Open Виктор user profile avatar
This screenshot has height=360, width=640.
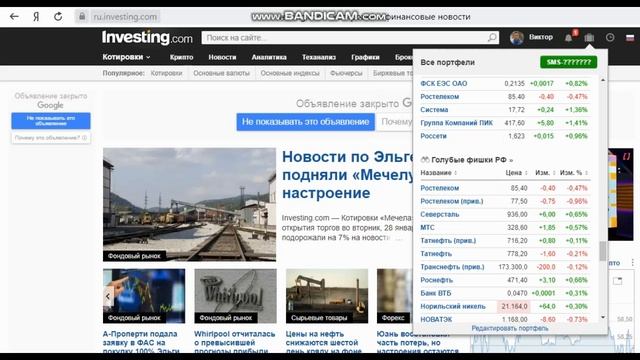tap(517, 38)
